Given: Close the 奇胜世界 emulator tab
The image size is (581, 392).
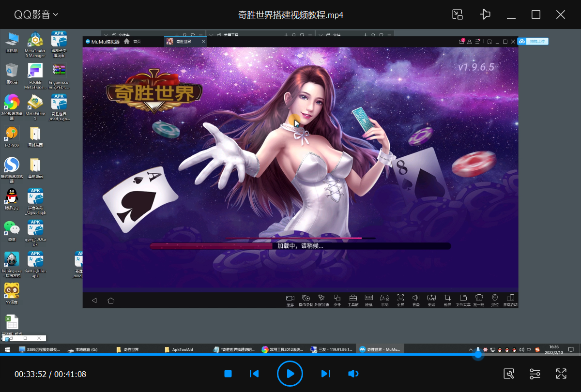Looking at the screenshot, I should [x=204, y=42].
